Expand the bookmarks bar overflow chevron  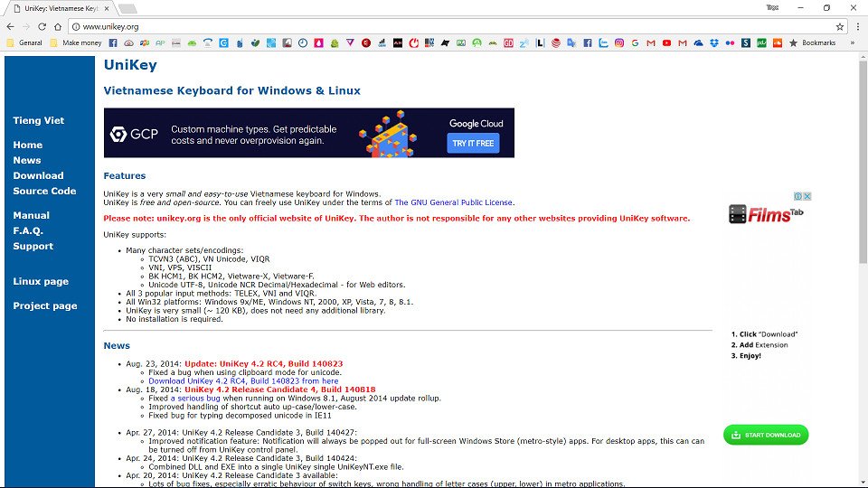click(853, 42)
